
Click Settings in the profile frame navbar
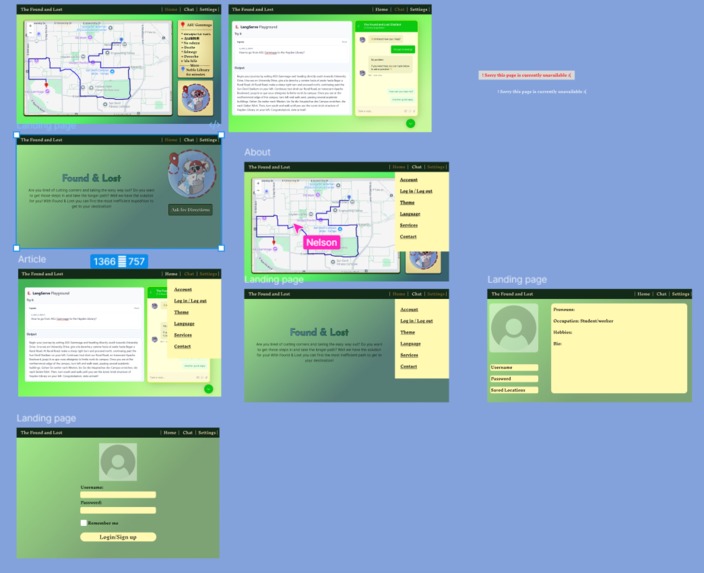click(680, 294)
